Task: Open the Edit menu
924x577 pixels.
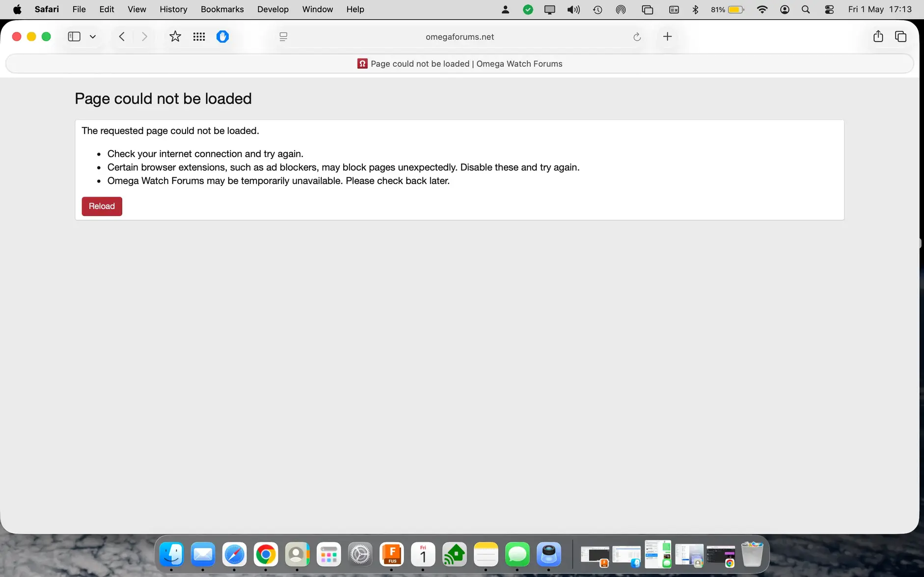Action: coord(107,9)
